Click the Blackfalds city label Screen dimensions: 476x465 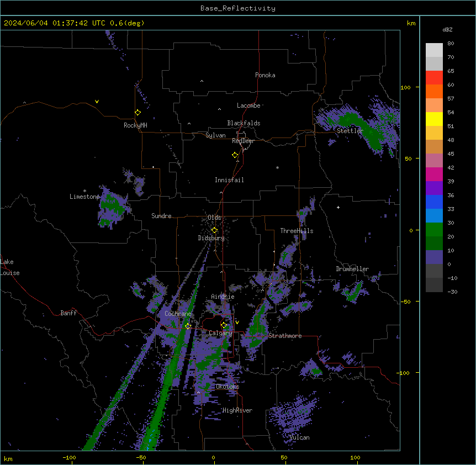click(x=244, y=123)
